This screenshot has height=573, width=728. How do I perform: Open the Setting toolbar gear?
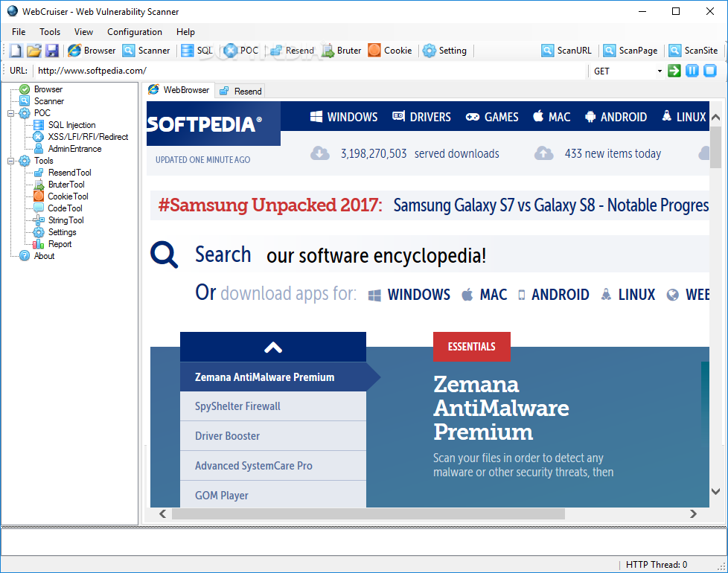tap(445, 51)
